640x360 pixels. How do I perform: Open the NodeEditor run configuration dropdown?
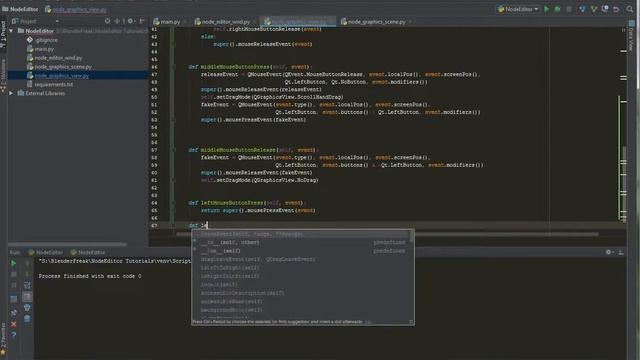(518, 9)
